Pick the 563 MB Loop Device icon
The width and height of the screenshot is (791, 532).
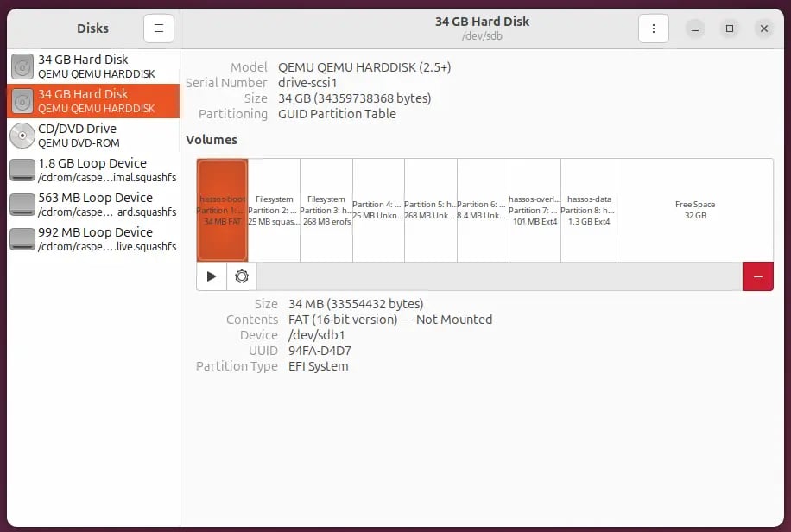tap(22, 205)
